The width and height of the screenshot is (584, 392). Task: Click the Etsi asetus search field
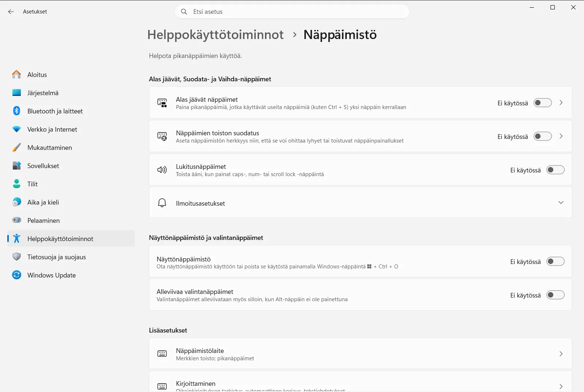292,12
